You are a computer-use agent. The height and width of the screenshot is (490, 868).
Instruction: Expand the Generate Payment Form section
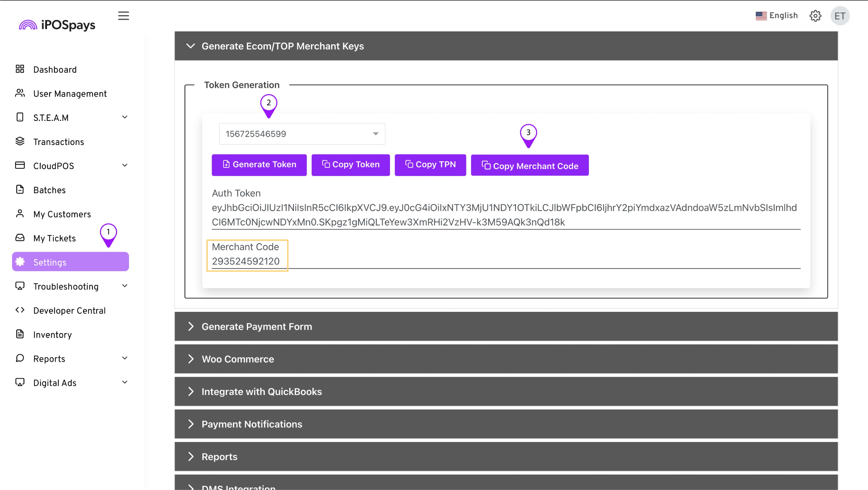(x=506, y=326)
